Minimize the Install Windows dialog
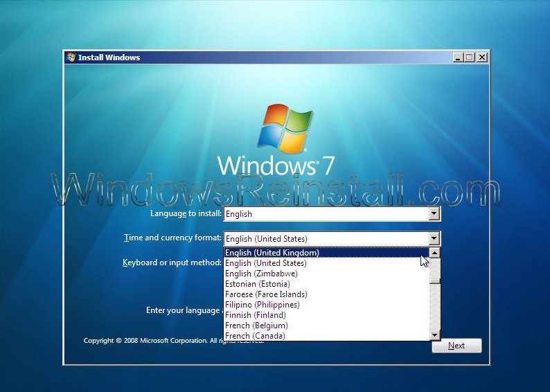 458,57
